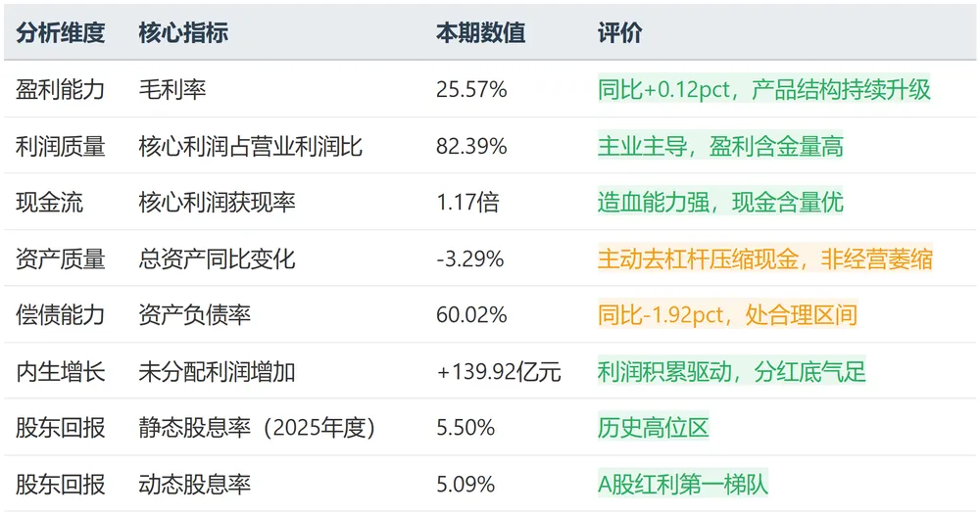The image size is (980, 515).
Task: Click the 核心指标 column header
Action: [183, 32]
